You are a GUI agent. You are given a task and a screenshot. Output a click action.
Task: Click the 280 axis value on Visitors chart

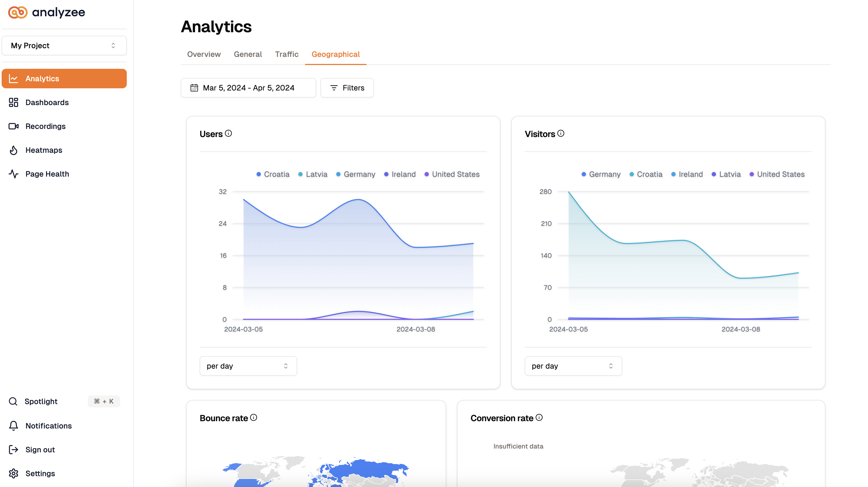click(545, 192)
